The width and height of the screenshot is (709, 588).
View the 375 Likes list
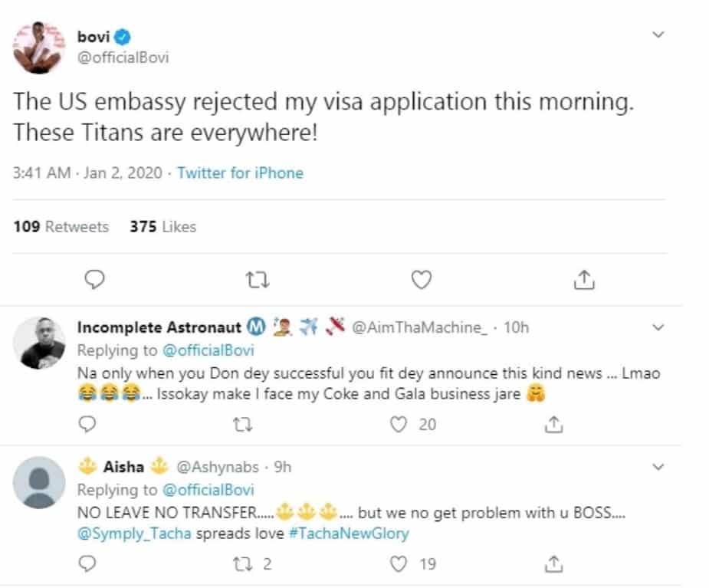162,227
